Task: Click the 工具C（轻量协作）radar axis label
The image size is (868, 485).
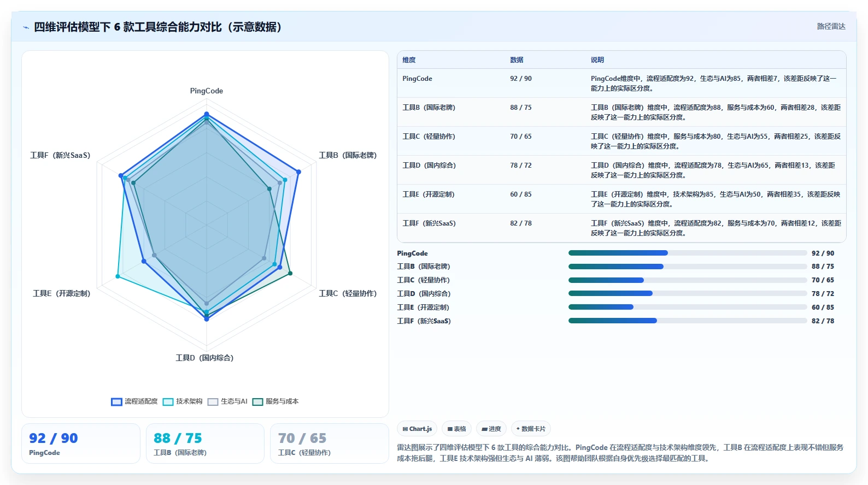Action: point(348,293)
